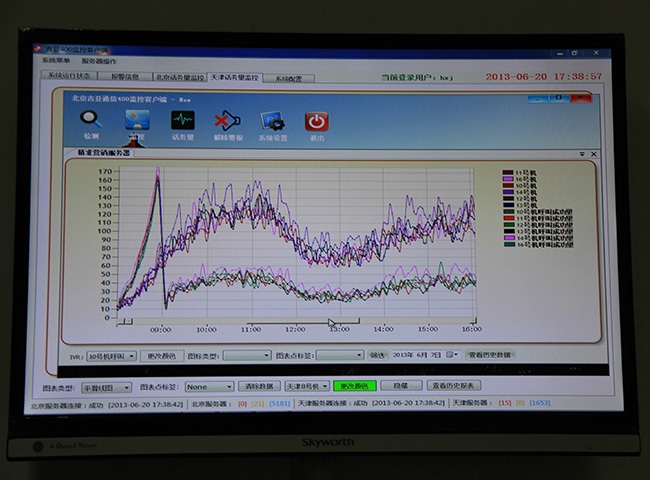Open the 系统设置 system settings icon
The image size is (650, 480).
(272, 122)
